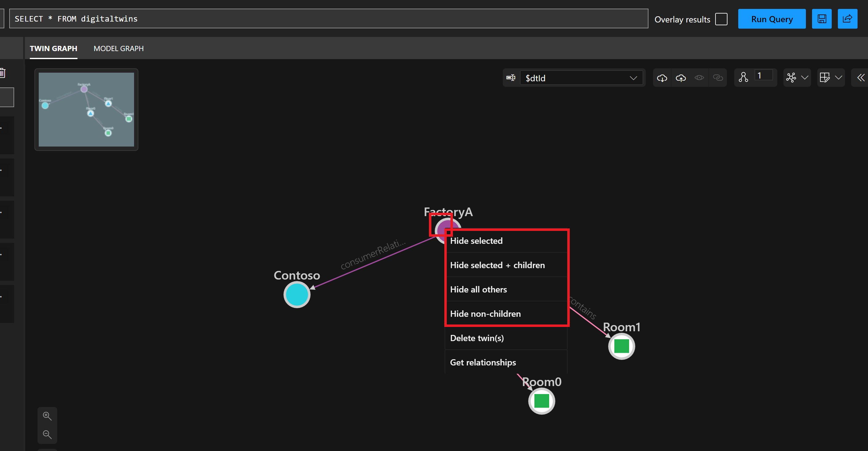Screen dimensions: 868x451
Task: Click the minimap thumbnail overview
Action: (86, 110)
